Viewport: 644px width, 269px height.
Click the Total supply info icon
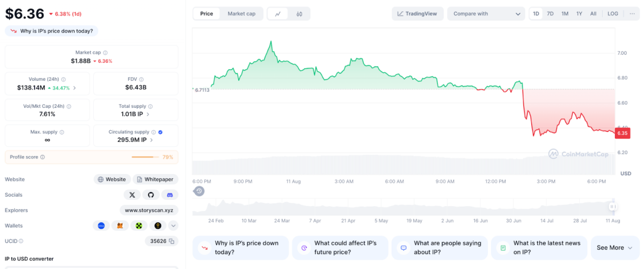point(150,106)
